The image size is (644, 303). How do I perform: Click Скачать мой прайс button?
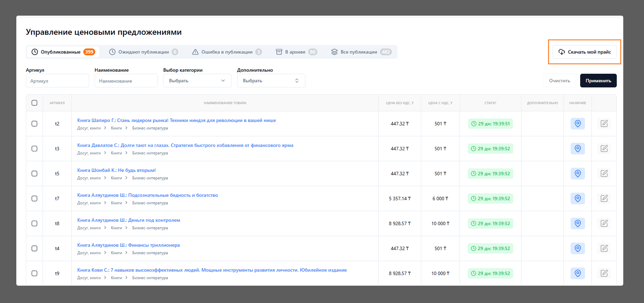point(584,52)
